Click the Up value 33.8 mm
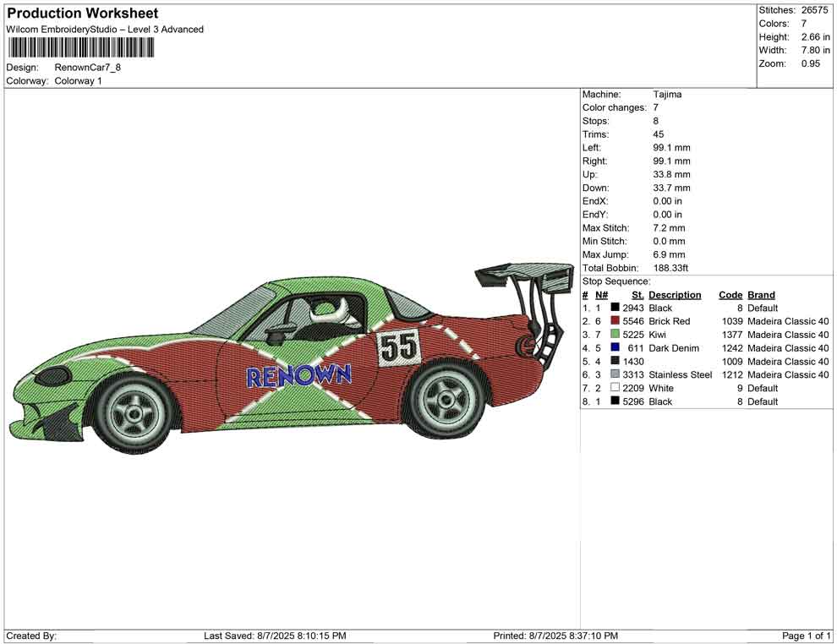Screen dimensions: 837x644 point(671,174)
